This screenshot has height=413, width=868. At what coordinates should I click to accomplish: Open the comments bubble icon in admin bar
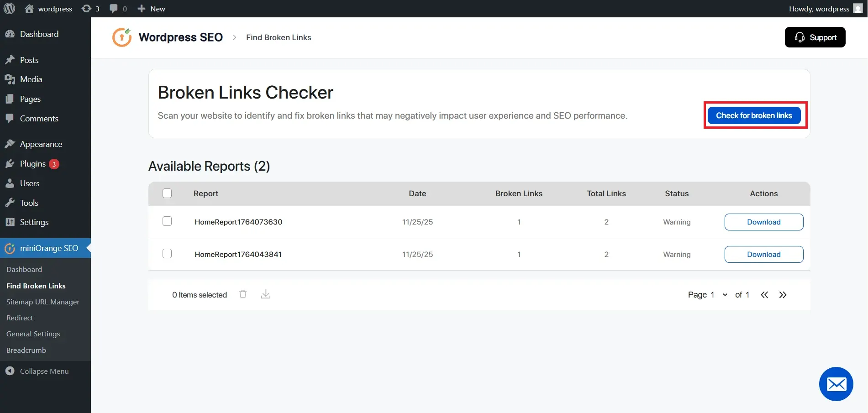coord(113,8)
